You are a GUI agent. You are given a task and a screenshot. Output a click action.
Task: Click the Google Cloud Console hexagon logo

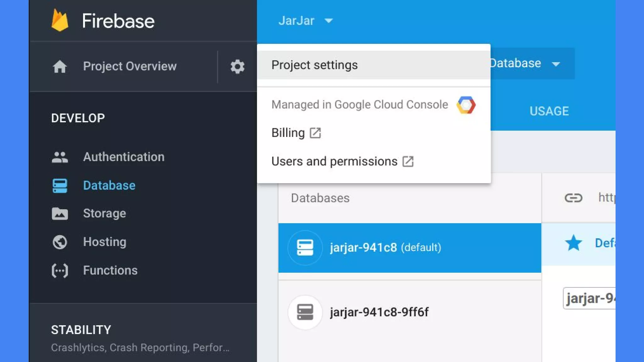[466, 105]
